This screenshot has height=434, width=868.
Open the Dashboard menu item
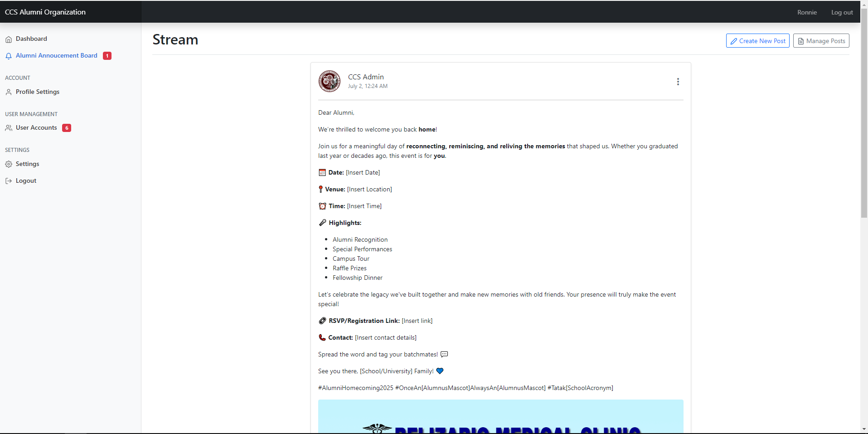point(31,39)
